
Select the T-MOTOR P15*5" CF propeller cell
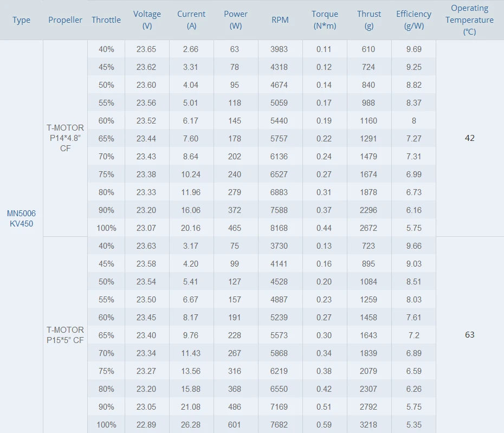(x=65, y=335)
